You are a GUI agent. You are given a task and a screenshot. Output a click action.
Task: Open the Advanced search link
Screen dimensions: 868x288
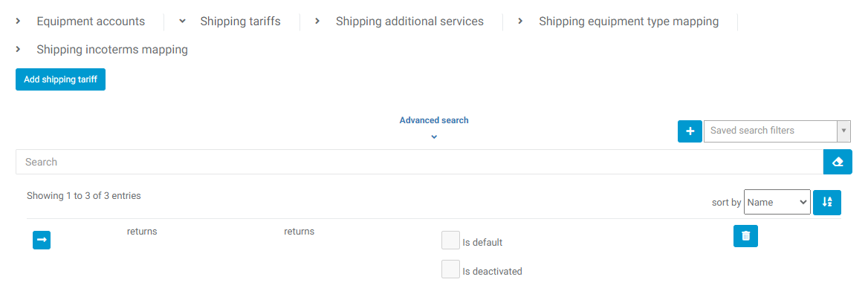click(x=434, y=120)
